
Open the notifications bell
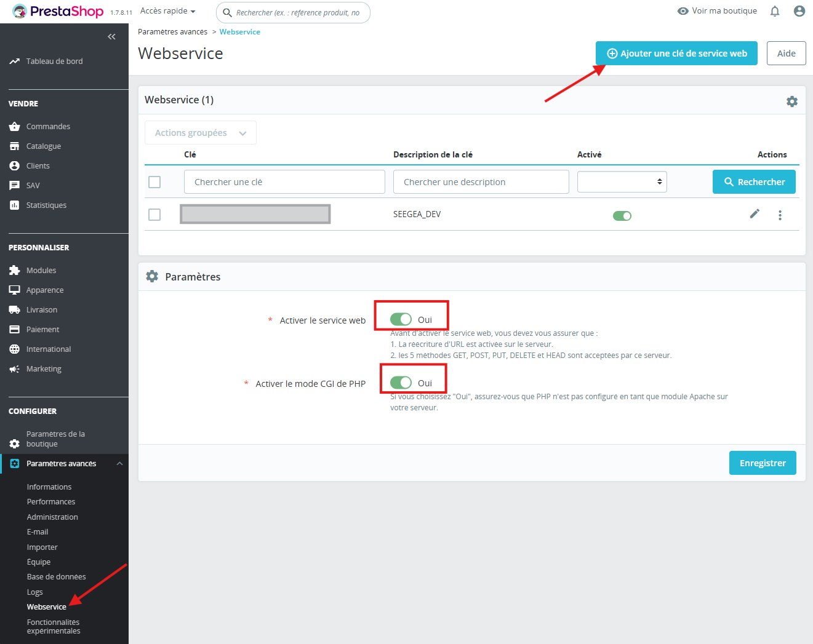coord(774,10)
